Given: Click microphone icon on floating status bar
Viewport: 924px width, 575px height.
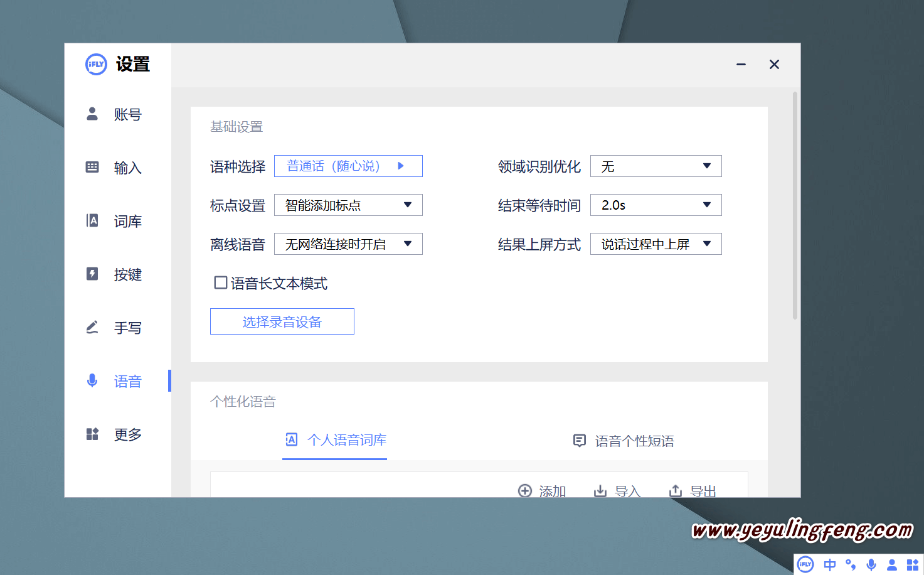Looking at the screenshot, I should pos(871,565).
